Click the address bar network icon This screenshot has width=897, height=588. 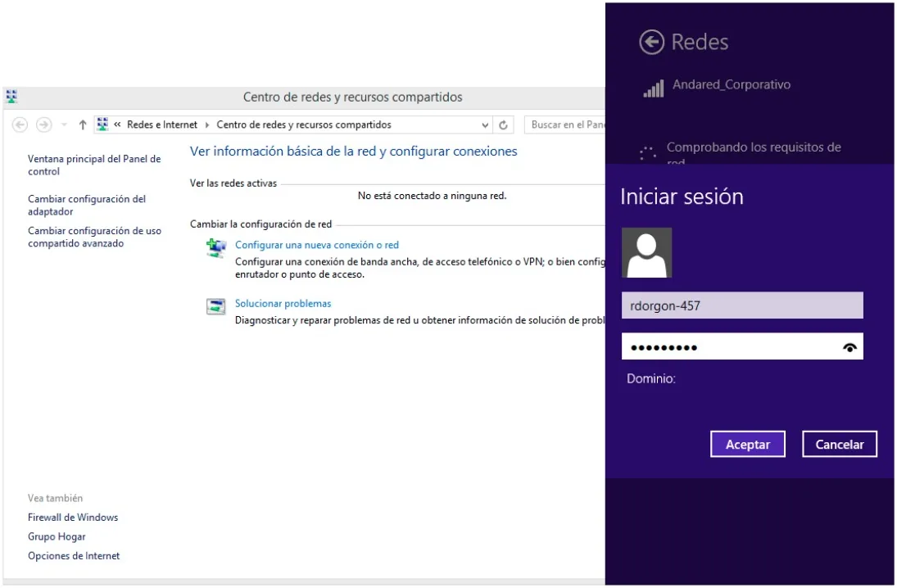click(102, 124)
